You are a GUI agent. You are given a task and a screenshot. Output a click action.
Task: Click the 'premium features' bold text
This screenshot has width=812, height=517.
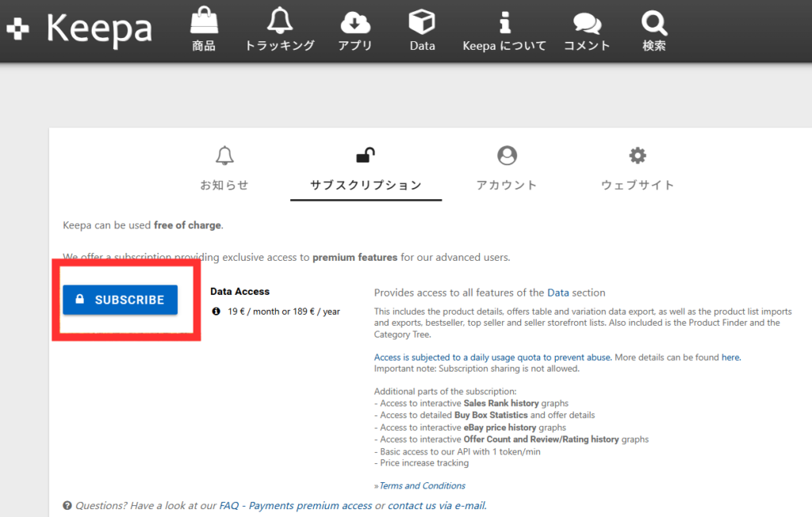[x=354, y=258]
